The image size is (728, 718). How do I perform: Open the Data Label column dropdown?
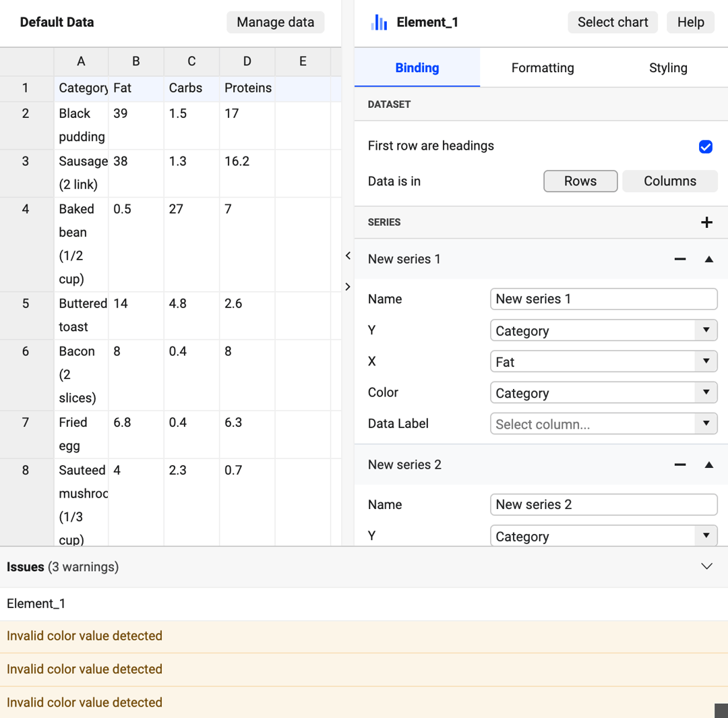pos(603,424)
